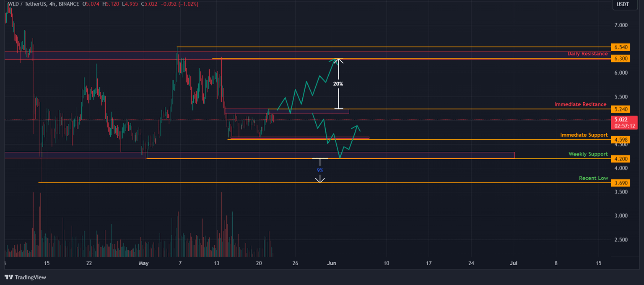
Task: Click the Recent Low text label
Action: [593, 178]
